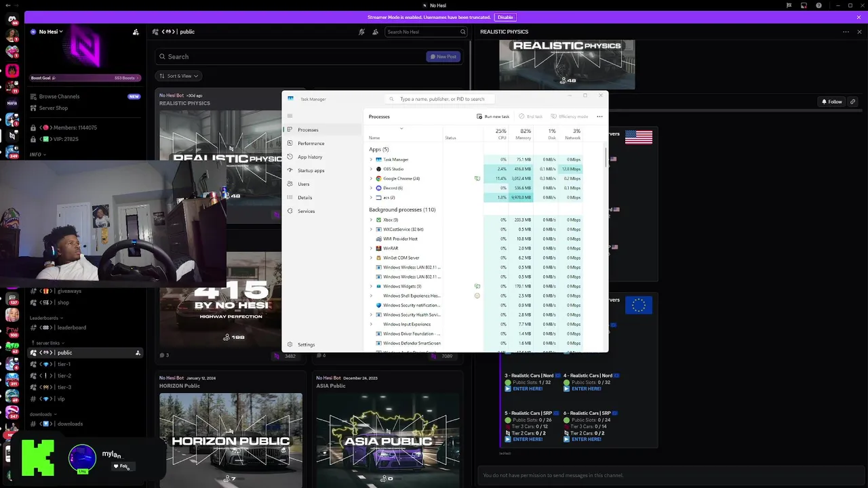Expand Xbox (9) background process
The height and width of the screenshot is (488, 868).
(371, 220)
